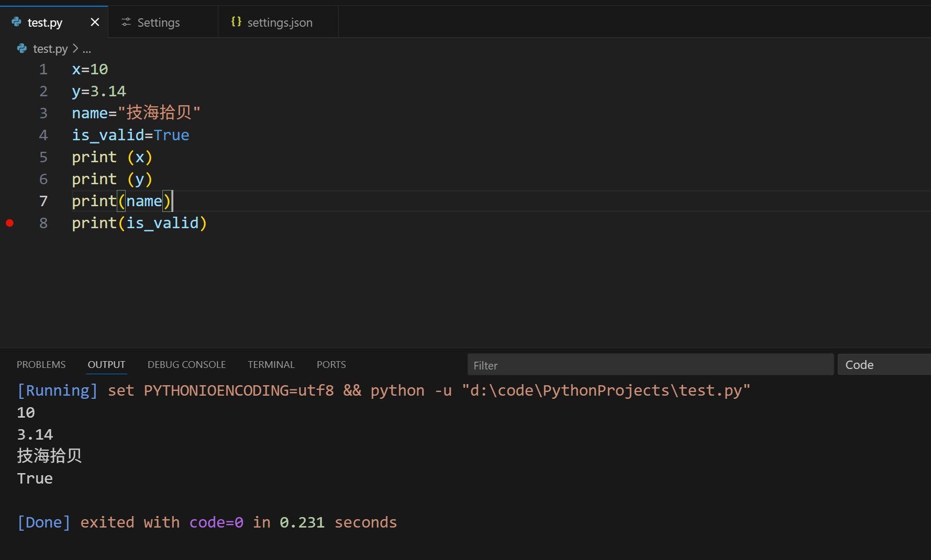
Task: Click the output value 10
Action: (x=26, y=412)
